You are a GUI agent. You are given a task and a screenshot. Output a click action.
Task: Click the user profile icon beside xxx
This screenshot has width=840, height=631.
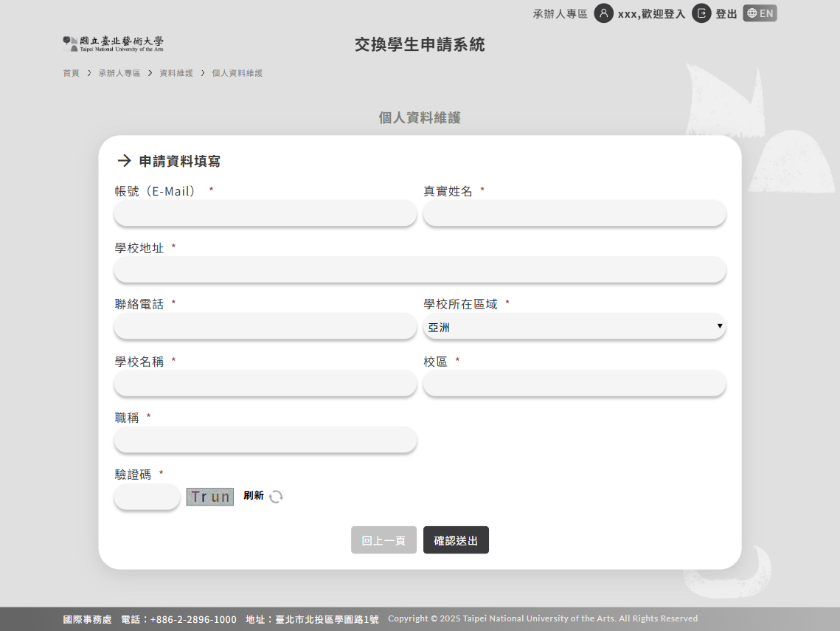pos(604,13)
